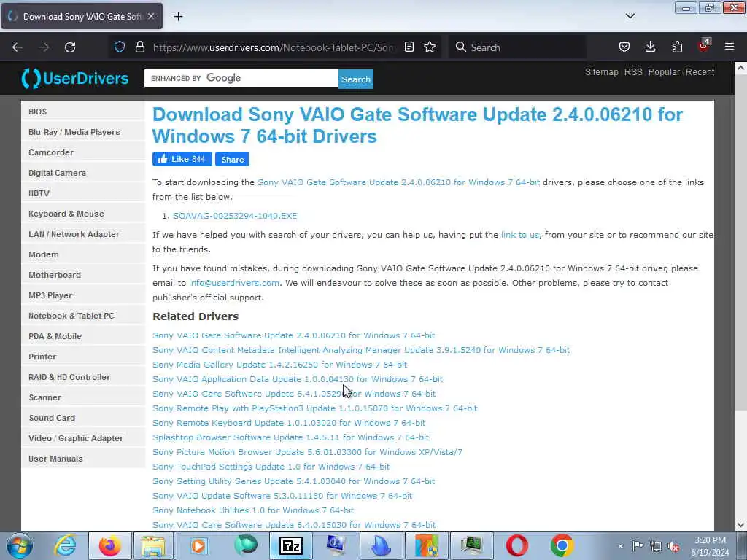
Task: Click the Facebook Share button
Action: click(232, 159)
